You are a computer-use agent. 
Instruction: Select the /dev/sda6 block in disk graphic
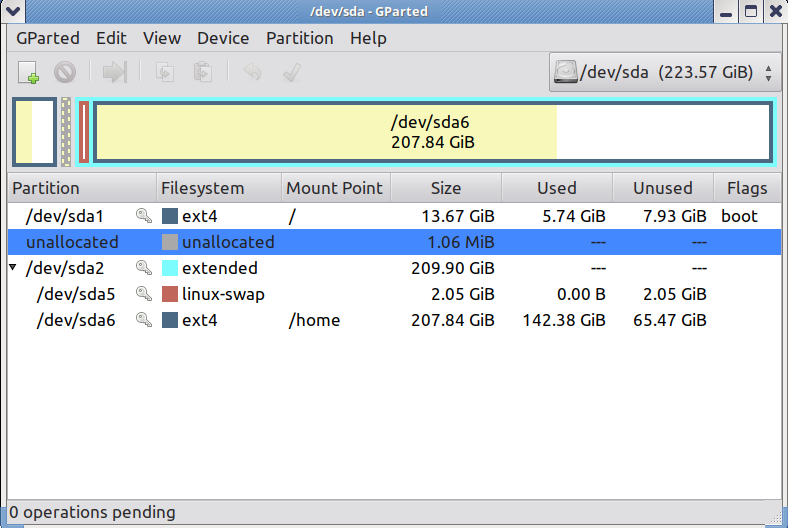tap(433, 132)
